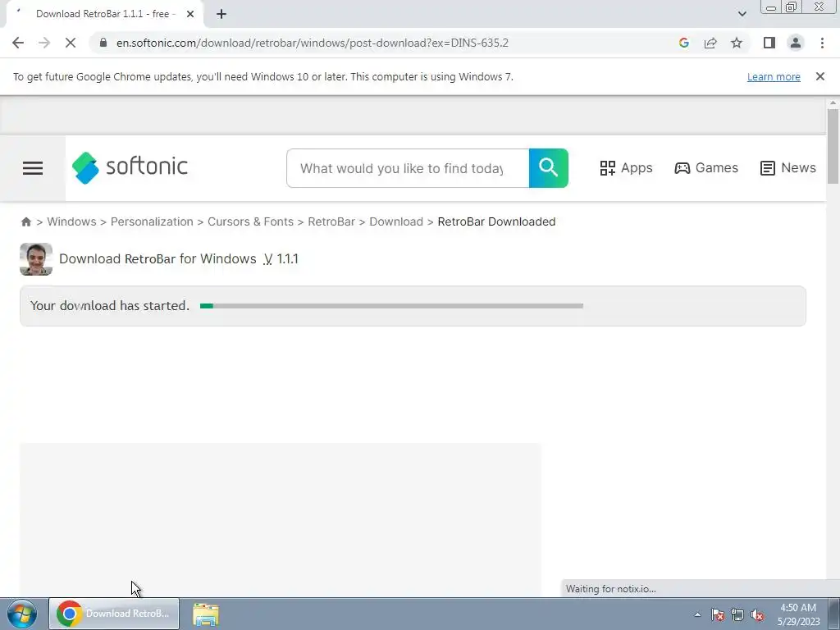Click the V 1.1.1 version text
Screen dimensions: 840x630
tap(281, 258)
